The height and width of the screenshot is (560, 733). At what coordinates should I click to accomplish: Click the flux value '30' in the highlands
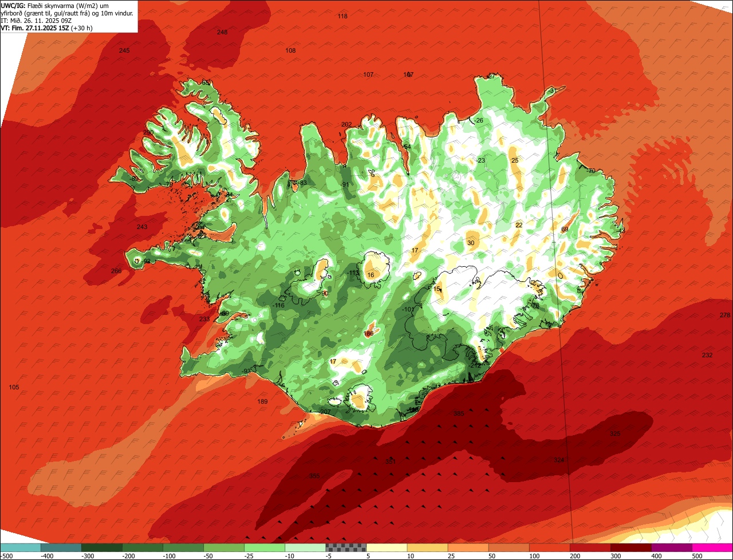[x=471, y=243]
